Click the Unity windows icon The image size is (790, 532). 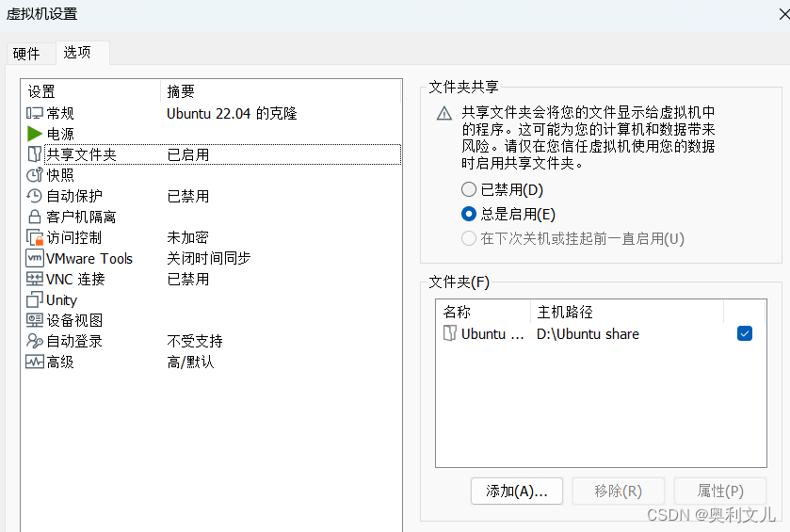34,299
